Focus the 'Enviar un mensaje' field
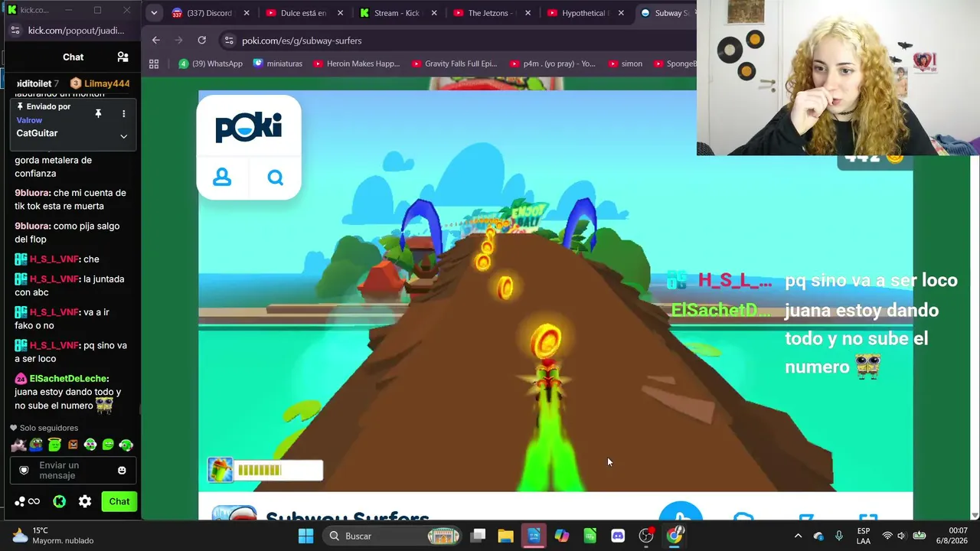Screen dimensions: 980x551 point(73,470)
